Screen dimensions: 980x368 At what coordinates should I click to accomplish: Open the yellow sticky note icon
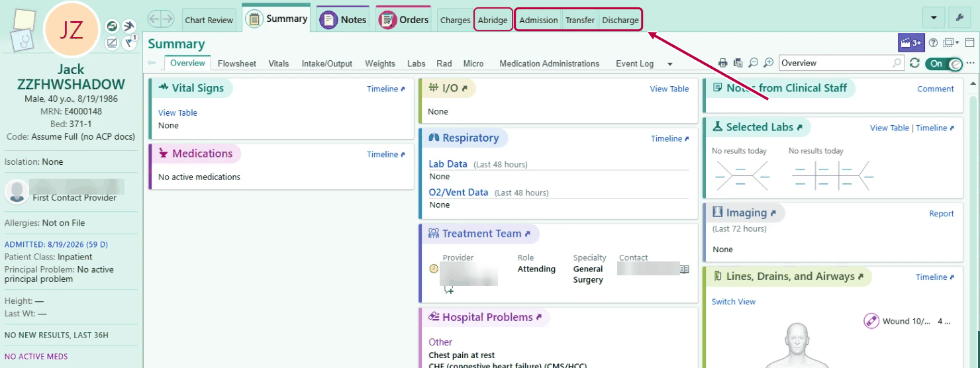coord(24,21)
